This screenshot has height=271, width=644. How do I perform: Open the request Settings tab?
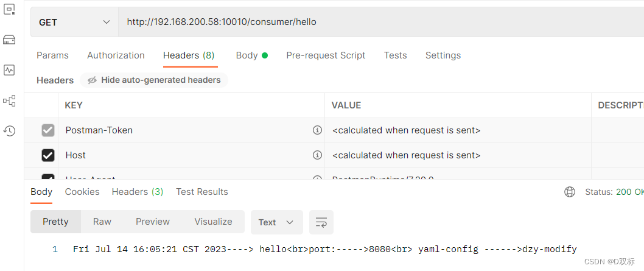tap(443, 55)
